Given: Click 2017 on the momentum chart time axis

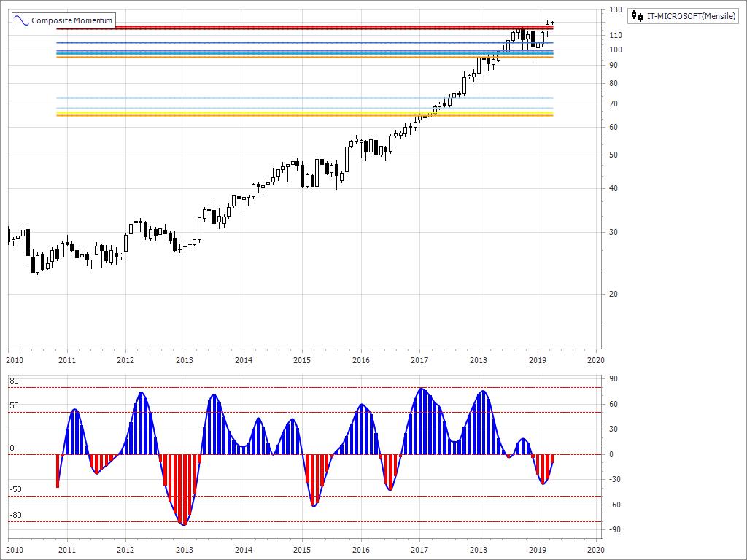Looking at the screenshot, I should [x=419, y=550].
